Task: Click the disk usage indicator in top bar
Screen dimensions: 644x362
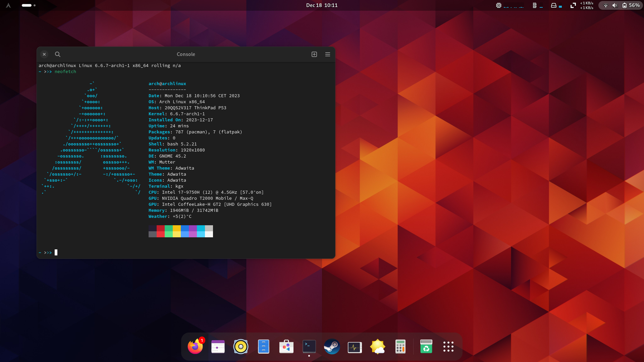Action: click(556, 5)
